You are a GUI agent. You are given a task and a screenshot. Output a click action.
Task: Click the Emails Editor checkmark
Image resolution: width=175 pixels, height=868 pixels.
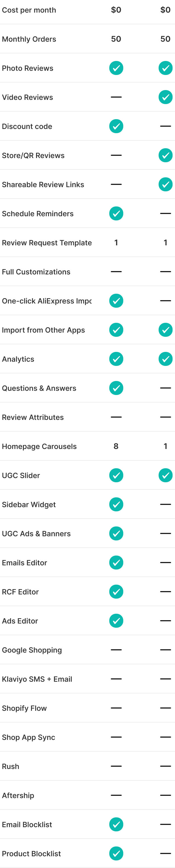tap(116, 563)
